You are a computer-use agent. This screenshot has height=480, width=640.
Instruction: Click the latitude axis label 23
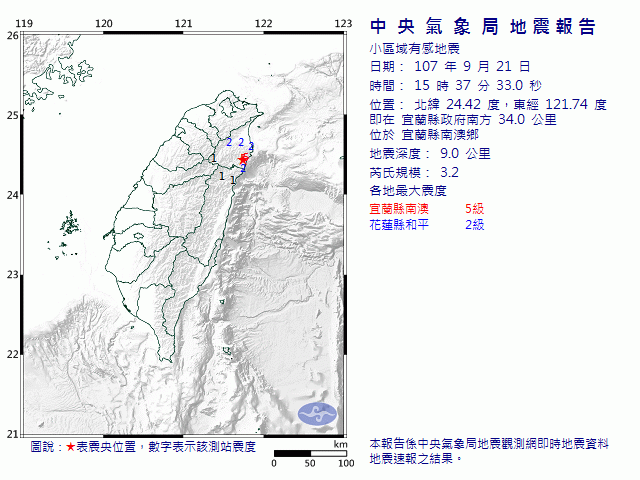point(12,275)
